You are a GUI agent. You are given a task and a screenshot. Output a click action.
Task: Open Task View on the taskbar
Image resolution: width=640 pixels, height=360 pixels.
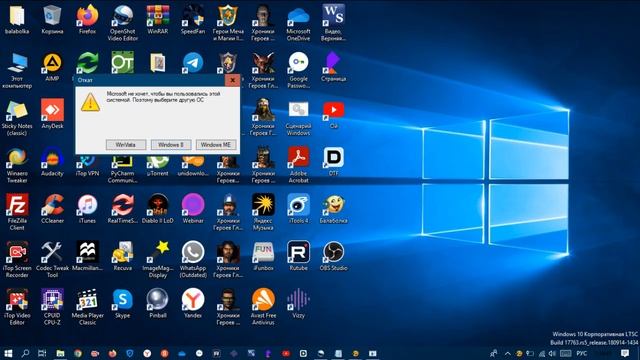coord(42,353)
